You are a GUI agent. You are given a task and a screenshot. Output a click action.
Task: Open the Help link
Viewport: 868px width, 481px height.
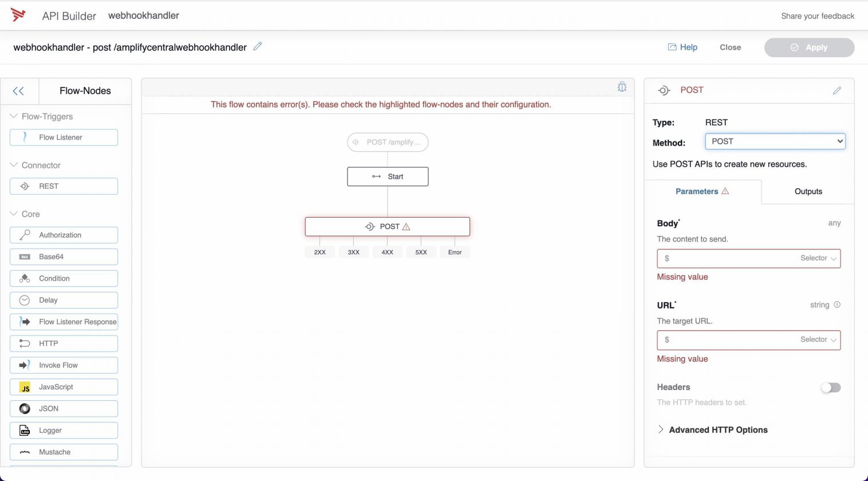[x=682, y=47]
